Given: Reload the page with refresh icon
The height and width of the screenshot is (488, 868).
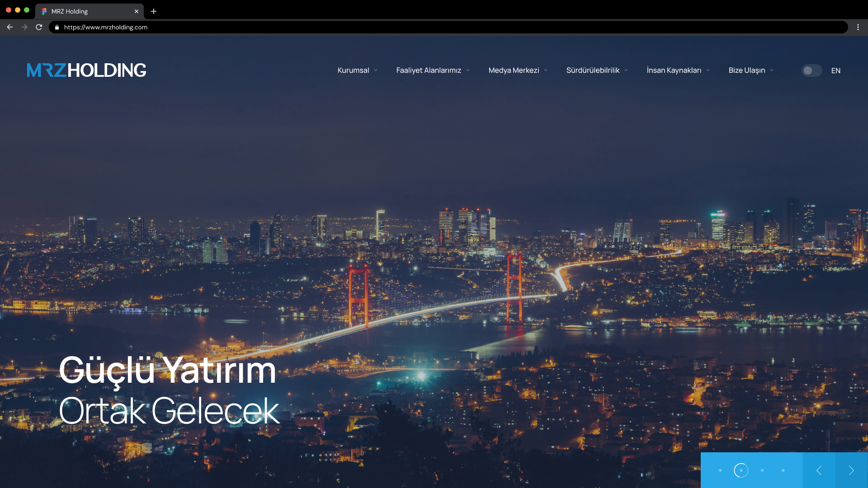Looking at the screenshot, I should click(x=39, y=27).
